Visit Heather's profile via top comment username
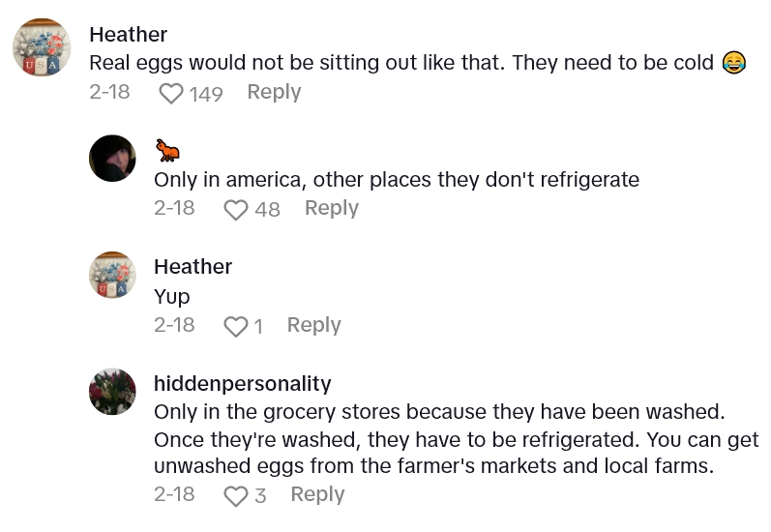771x532 pixels. point(129,35)
